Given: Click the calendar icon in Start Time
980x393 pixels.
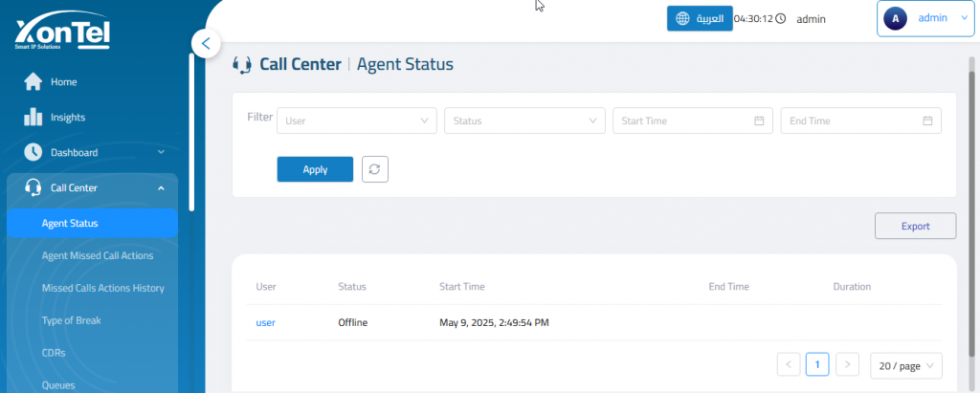Looking at the screenshot, I should point(759,120).
